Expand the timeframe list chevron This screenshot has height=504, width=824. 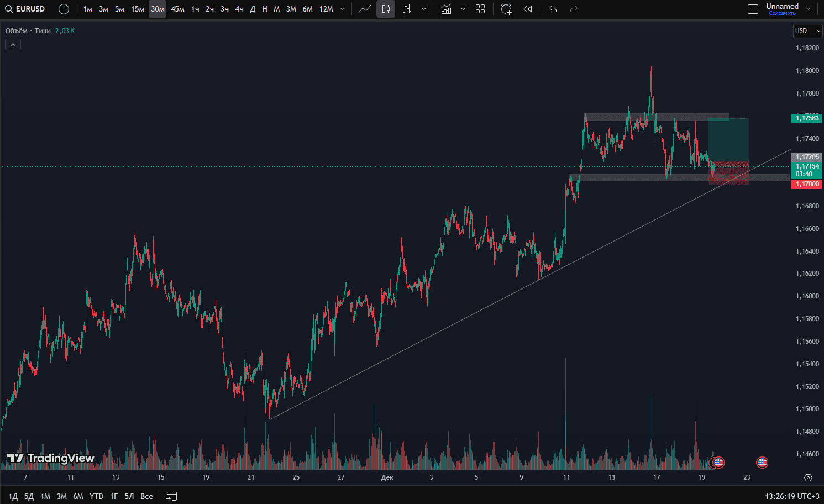(343, 9)
